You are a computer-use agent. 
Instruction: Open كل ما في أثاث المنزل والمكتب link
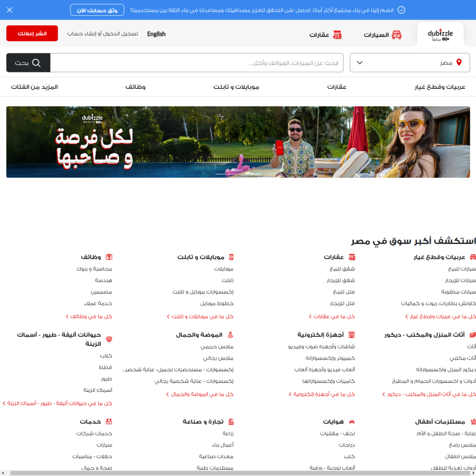[429, 395]
